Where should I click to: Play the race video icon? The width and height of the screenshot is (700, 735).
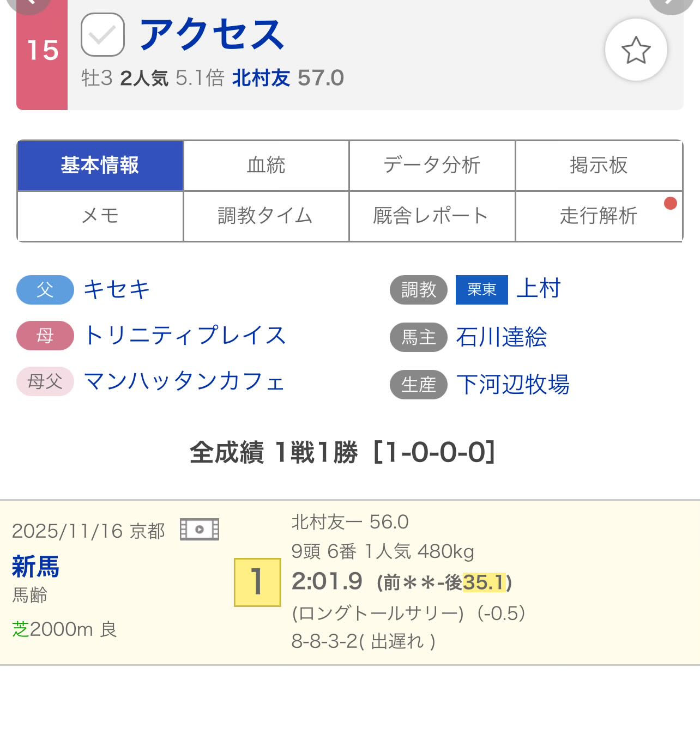click(200, 529)
